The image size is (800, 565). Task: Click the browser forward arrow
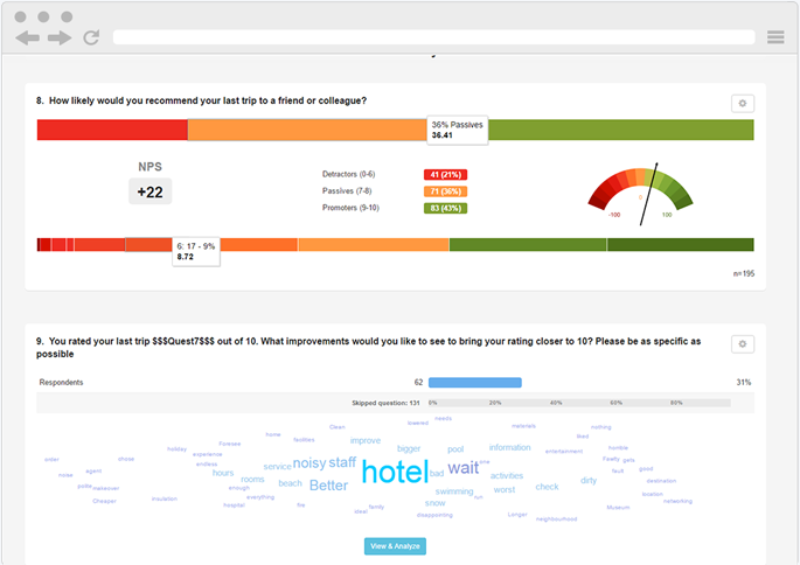[60, 38]
